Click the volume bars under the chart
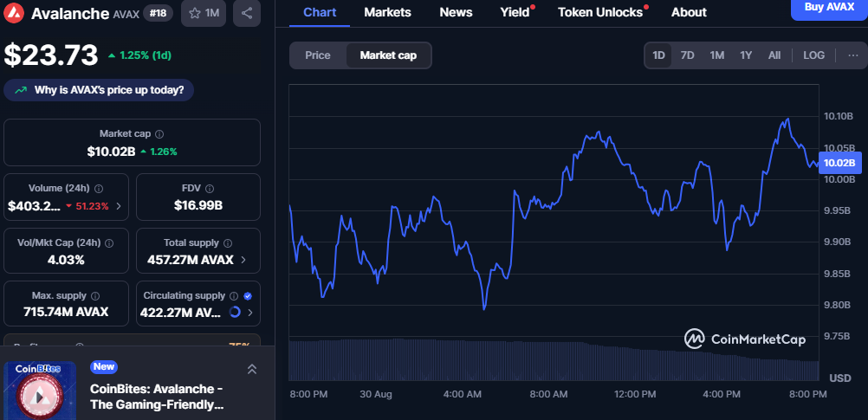Screen dimensions: 868x420 coord(554,359)
